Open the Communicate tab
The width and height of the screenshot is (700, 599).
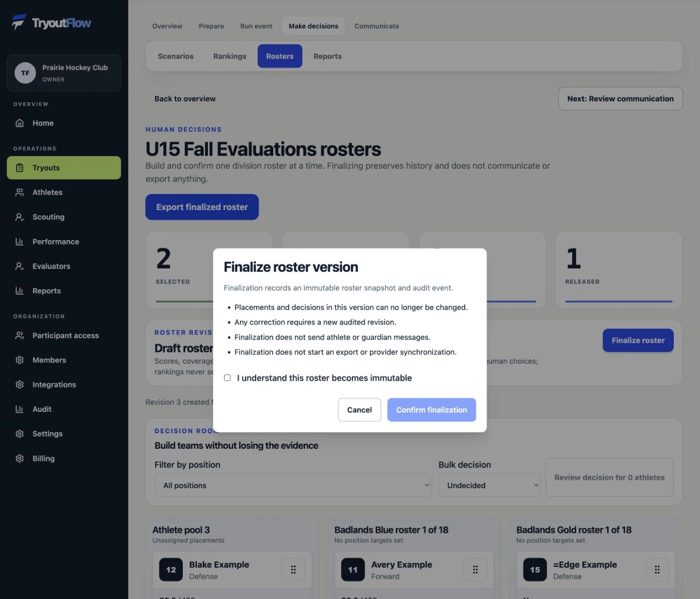click(377, 26)
